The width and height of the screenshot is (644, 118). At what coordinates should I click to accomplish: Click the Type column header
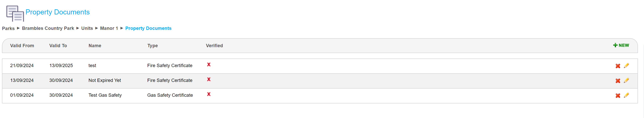152,46
